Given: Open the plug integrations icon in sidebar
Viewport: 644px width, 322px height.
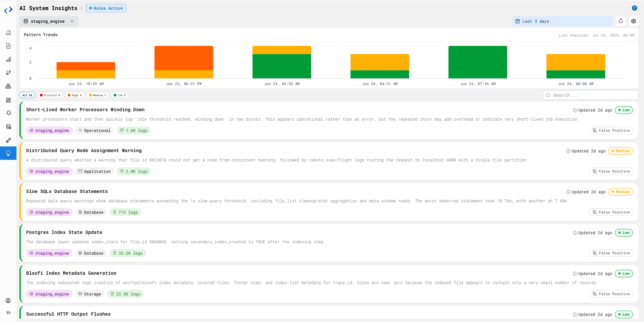Looking at the screenshot, I should click(8, 140).
